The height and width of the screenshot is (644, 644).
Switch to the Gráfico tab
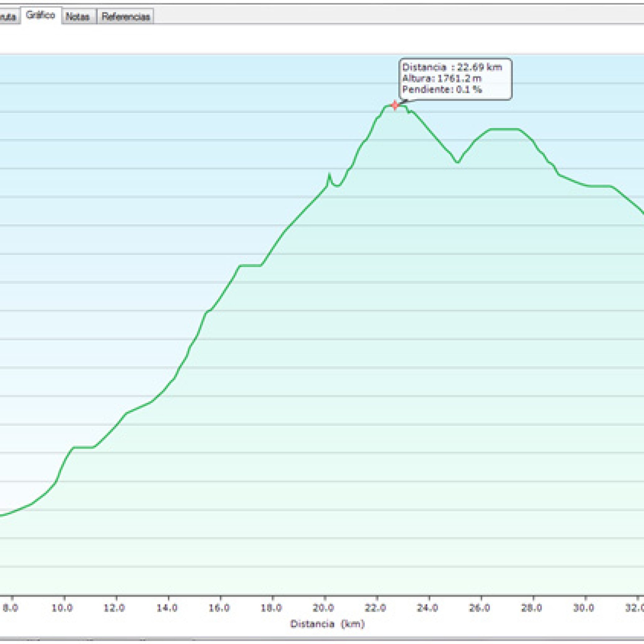[x=41, y=15]
